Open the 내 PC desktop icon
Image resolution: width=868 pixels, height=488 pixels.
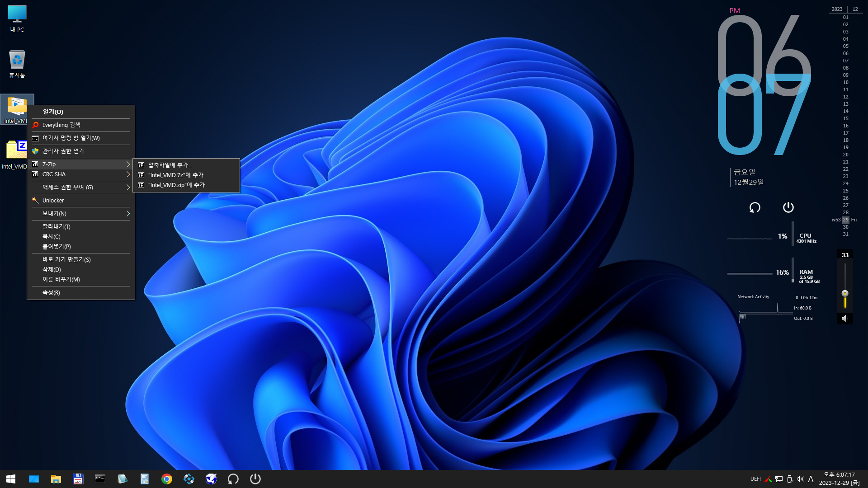[x=17, y=19]
